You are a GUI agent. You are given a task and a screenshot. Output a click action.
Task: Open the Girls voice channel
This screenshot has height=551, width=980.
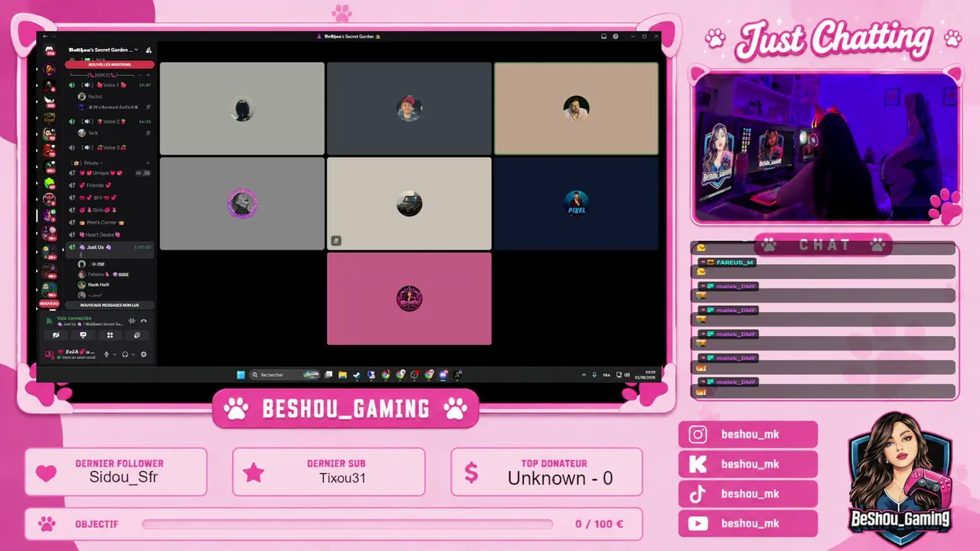(110, 210)
